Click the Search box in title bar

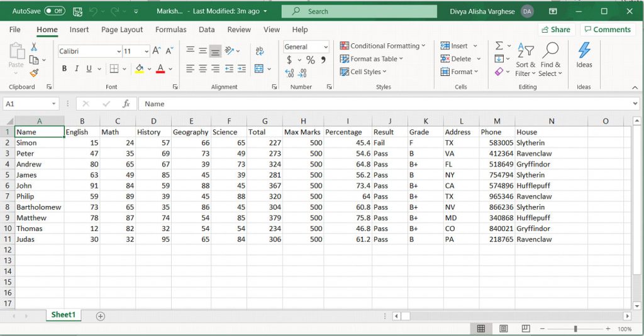(358, 11)
